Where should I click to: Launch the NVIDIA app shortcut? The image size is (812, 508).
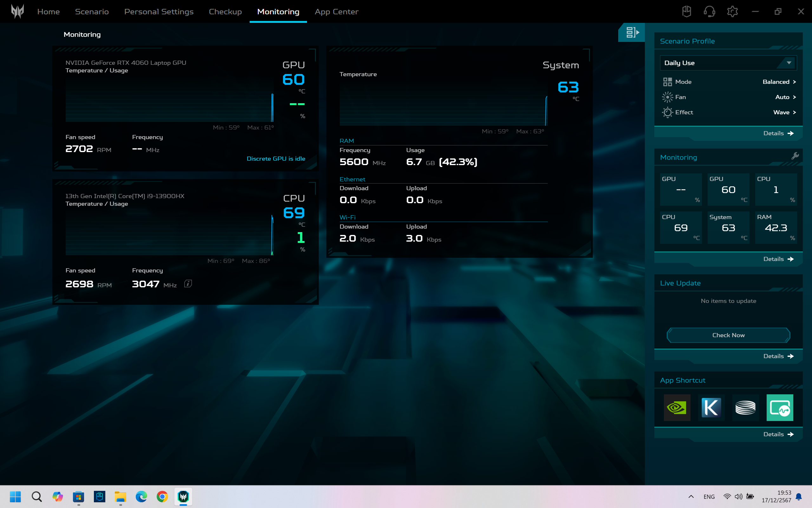677,408
